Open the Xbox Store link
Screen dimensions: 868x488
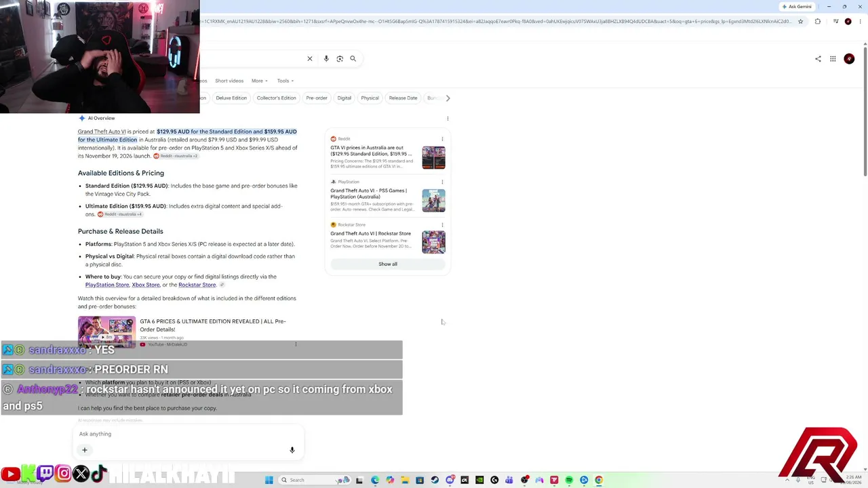(x=146, y=285)
